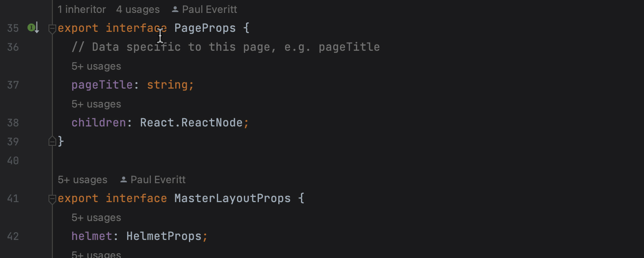Show the "4 usages" hint for PageProps
This screenshot has height=258, width=644.
click(137, 9)
